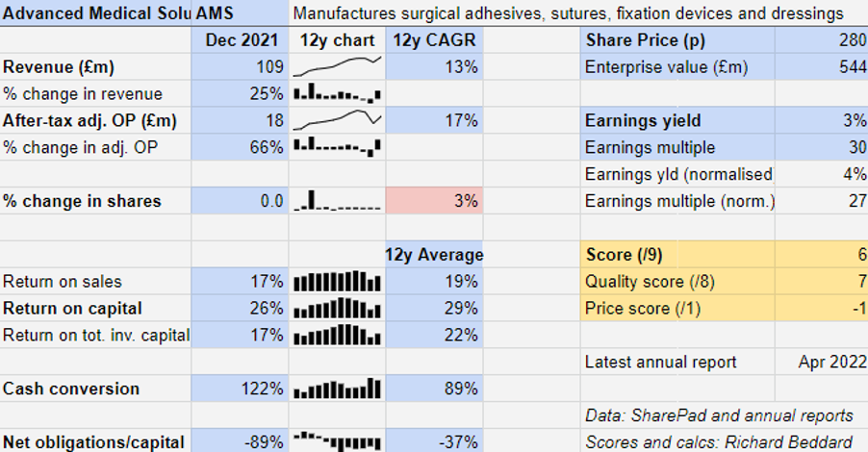The image size is (868, 452).
Task: Click the Net obligations value -89%
Action: 241,441
